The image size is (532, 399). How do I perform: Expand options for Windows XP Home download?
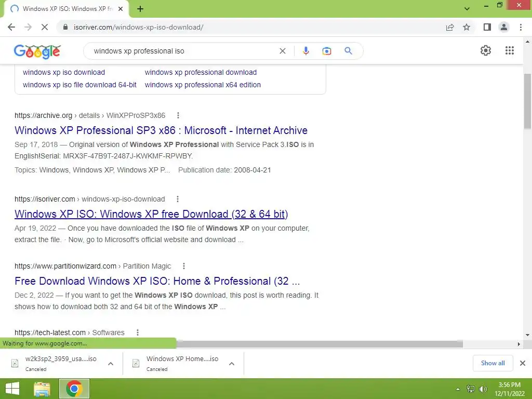[x=232, y=364]
